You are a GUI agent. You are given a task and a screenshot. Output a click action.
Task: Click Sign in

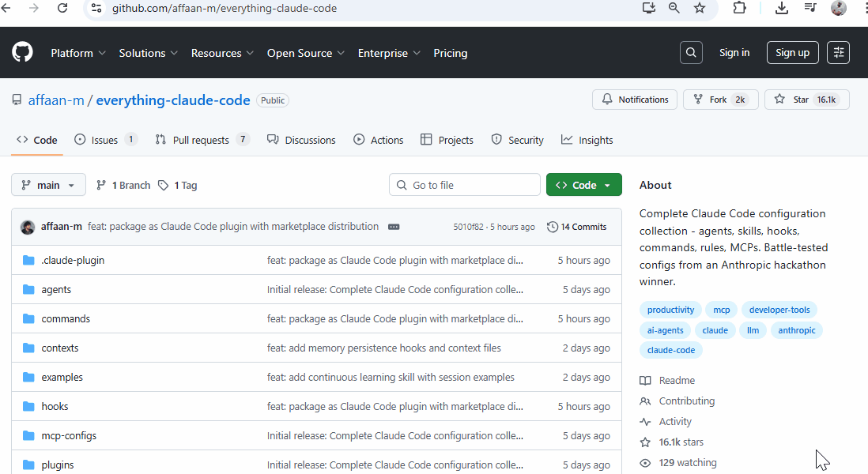734,53
